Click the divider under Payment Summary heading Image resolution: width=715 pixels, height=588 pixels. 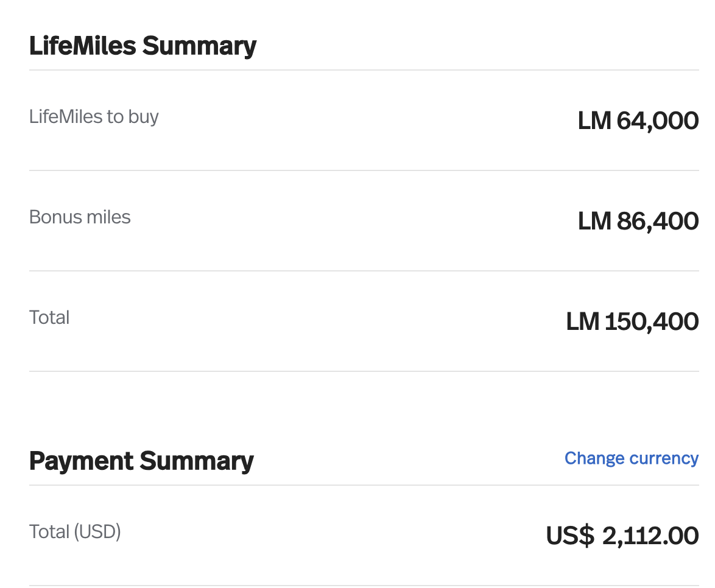(x=364, y=485)
